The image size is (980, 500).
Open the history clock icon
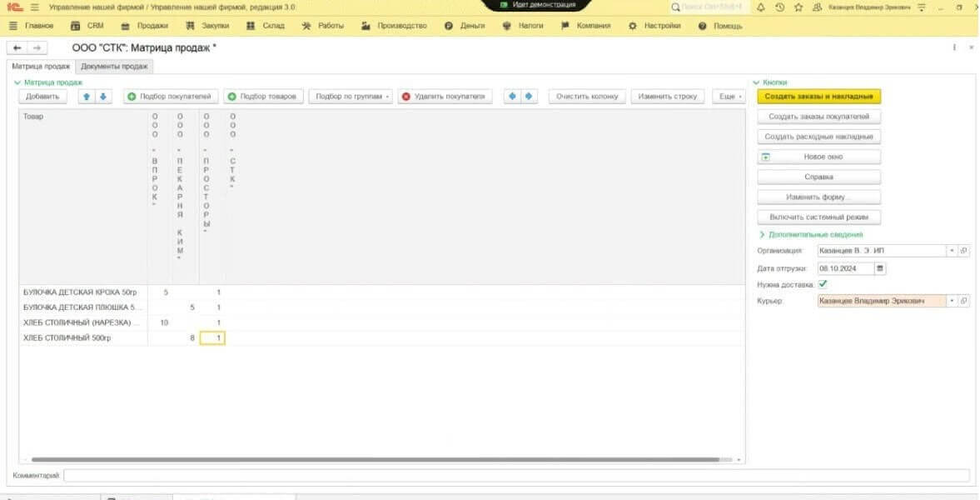779,7
